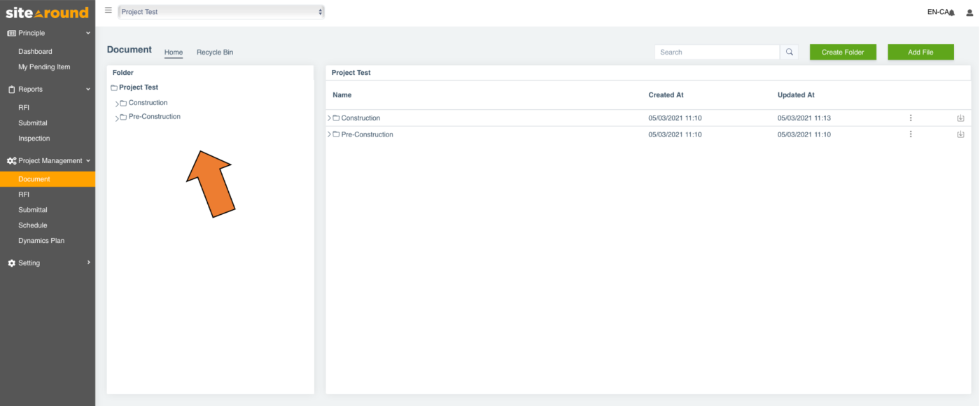Click the Setting gear icon in sidebar
The image size is (980, 406).
(10, 262)
